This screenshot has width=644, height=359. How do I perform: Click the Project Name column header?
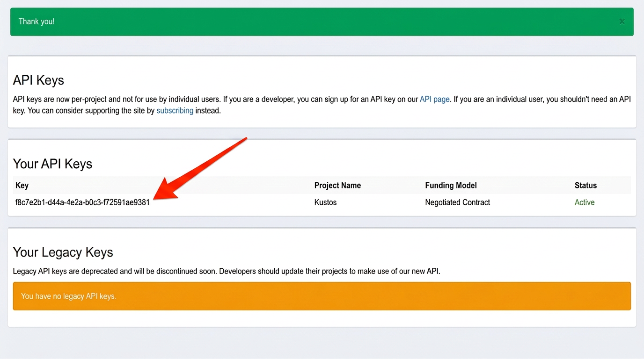(337, 186)
